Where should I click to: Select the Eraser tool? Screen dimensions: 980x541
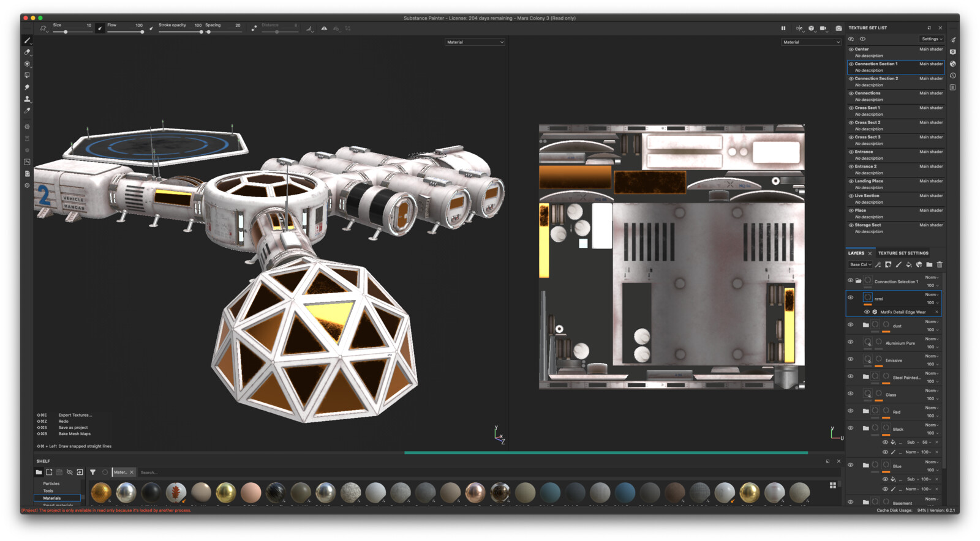click(27, 52)
